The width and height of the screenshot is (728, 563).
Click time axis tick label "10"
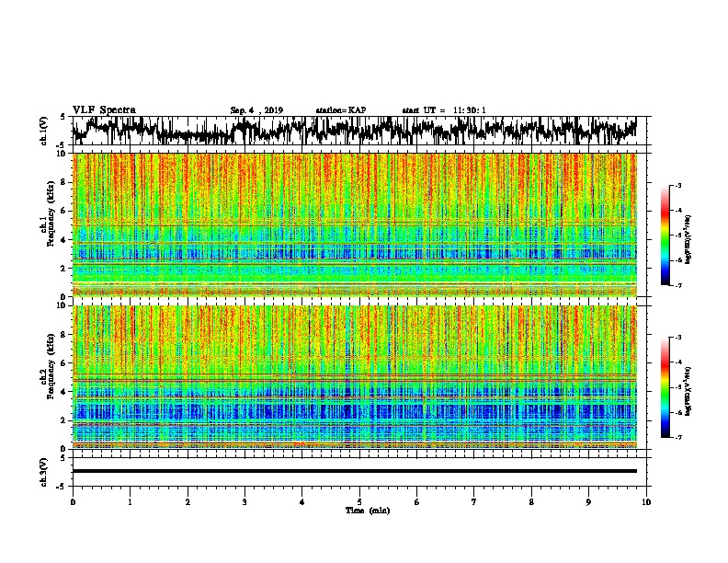click(646, 502)
